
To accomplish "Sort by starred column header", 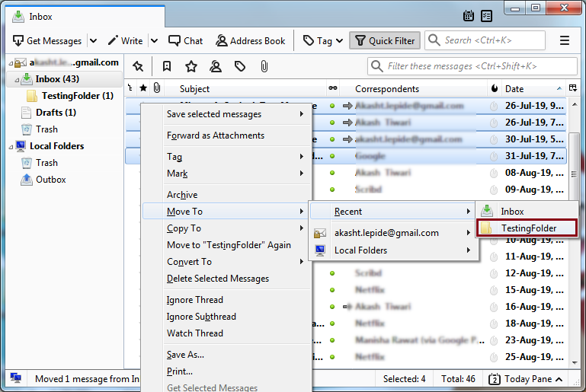I will click(143, 88).
